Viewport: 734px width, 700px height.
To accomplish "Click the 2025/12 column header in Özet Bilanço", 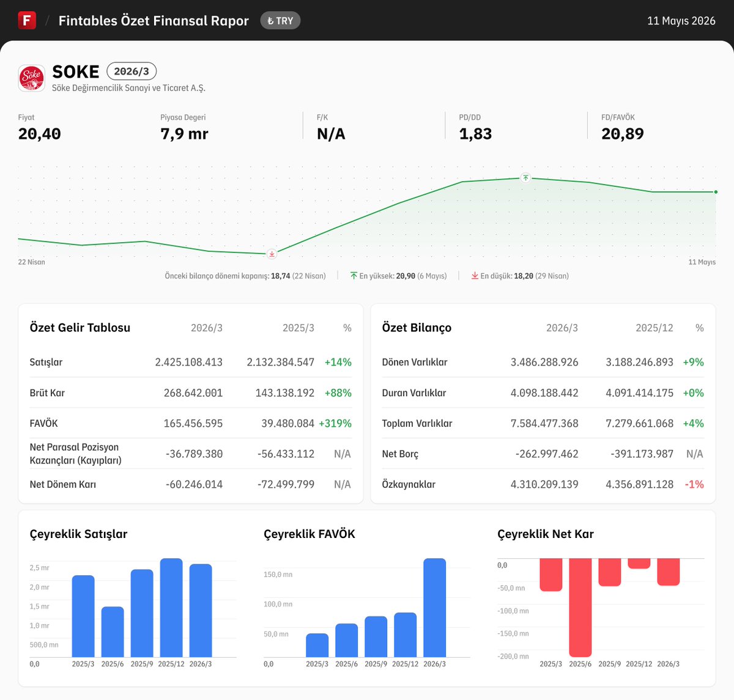I will tap(654, 328).
